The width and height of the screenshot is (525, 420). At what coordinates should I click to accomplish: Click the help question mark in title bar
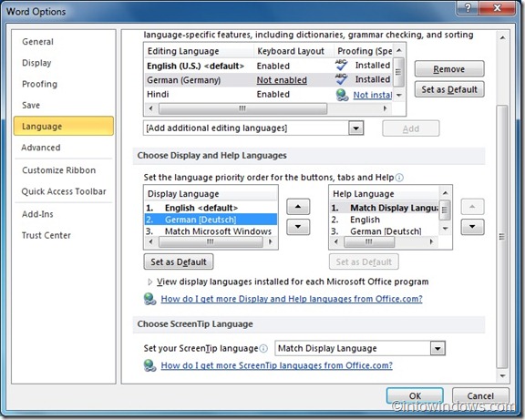(468, 7)
